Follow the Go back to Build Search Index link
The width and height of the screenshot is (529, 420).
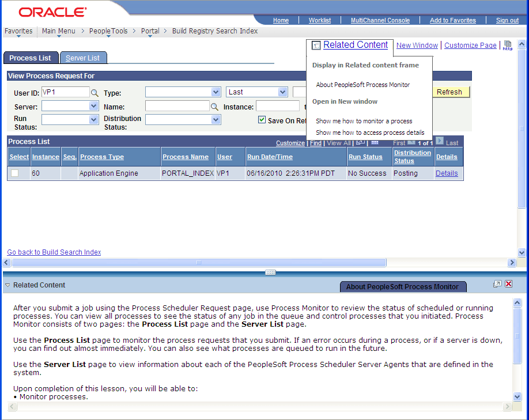click(x=54, y=252)
